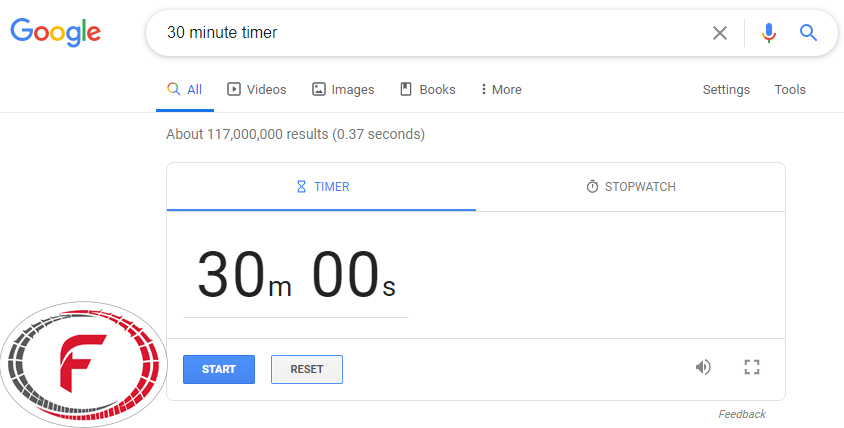Start the 30 minute timer
This screenshot has height=428, width=844.
click(x=219, y=369)
